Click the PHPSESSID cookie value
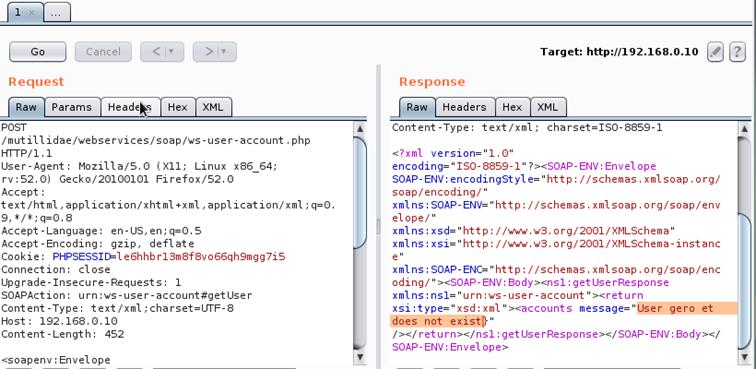756x369 pixels. click(x=201, y=256)
